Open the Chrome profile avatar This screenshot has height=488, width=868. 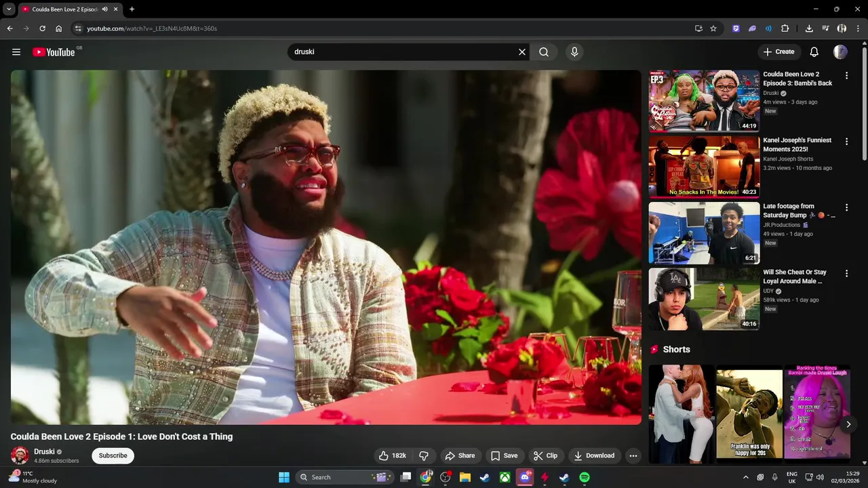842,28
